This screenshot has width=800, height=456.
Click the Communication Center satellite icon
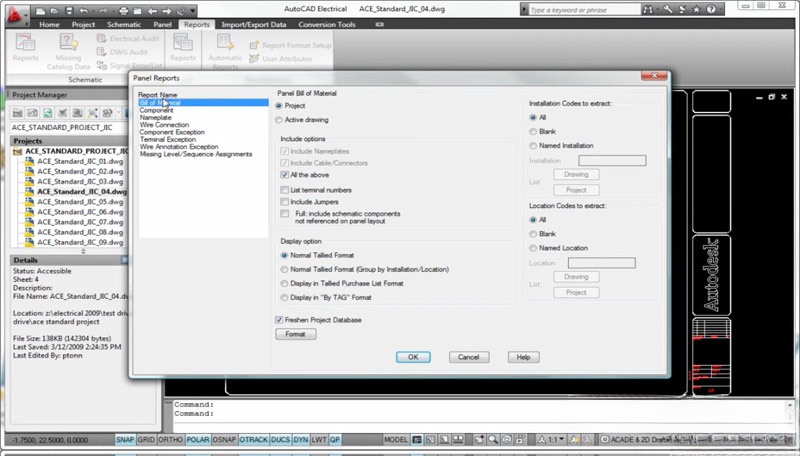click(x=682, y=9)
